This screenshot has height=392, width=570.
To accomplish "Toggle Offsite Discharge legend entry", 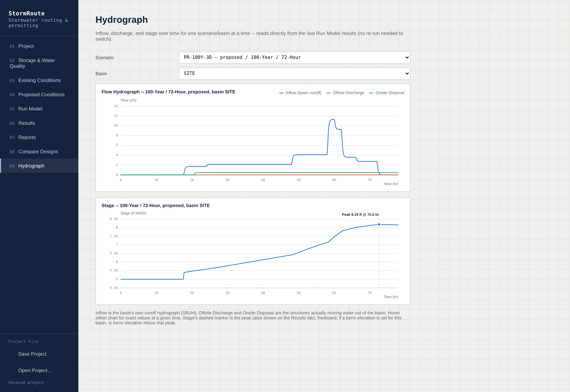I will 345,93.
